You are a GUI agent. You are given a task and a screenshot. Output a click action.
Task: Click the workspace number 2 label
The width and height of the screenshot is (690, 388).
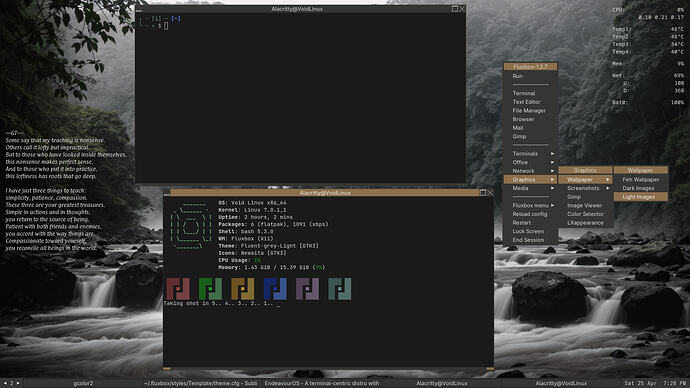[x=11, y=383]
